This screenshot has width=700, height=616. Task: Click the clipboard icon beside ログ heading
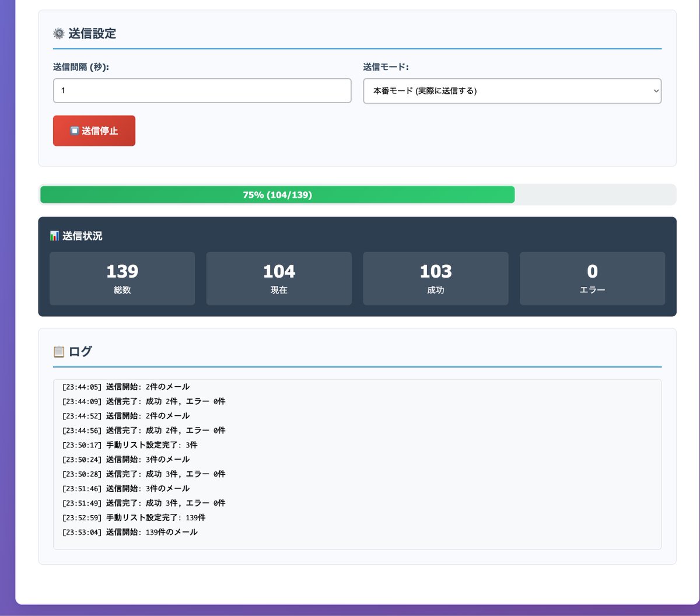pyautogui.click(x=58, y=352)
